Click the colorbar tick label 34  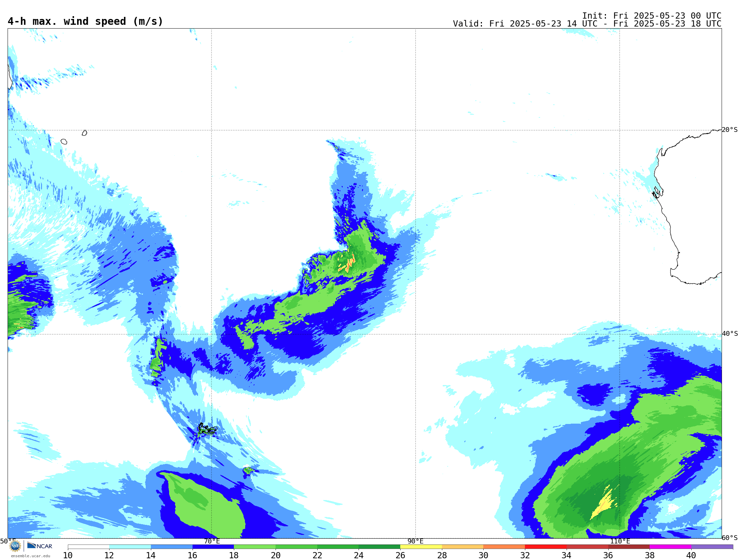pos(567,555)
